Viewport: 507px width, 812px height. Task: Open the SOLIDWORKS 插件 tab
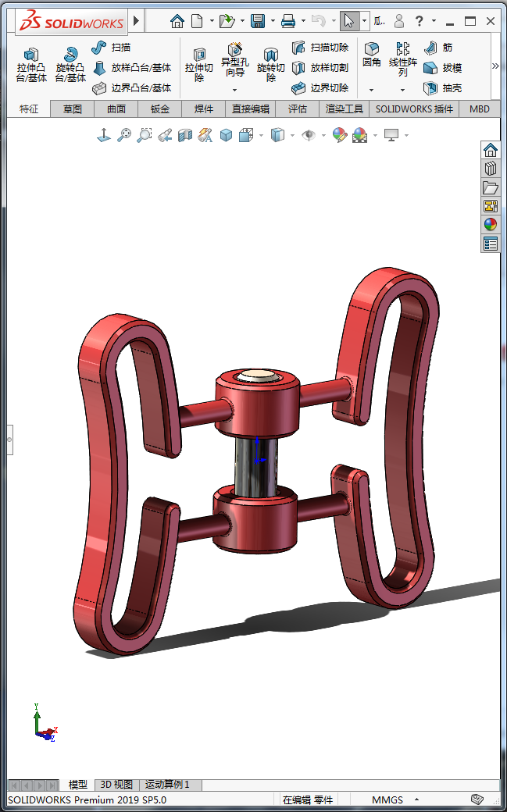point(414,109)
